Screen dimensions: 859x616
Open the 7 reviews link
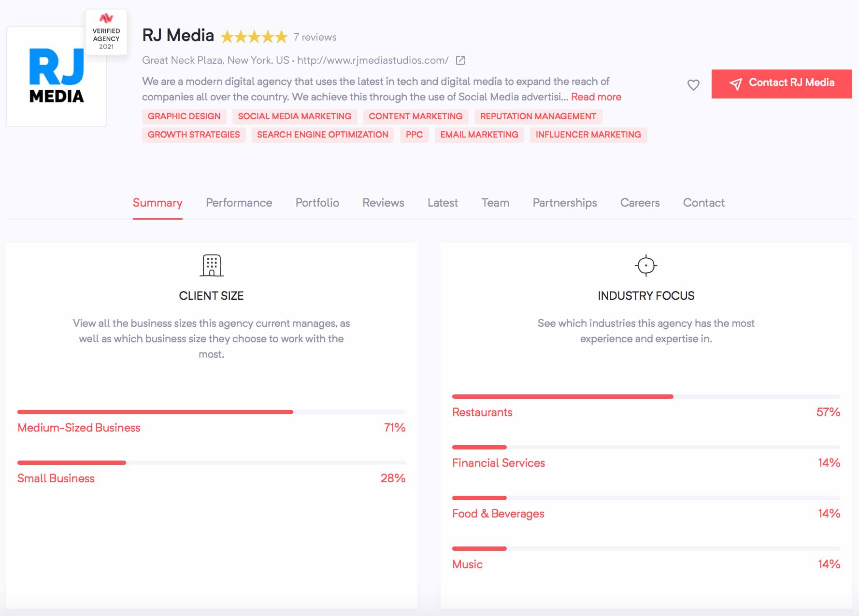315,37
